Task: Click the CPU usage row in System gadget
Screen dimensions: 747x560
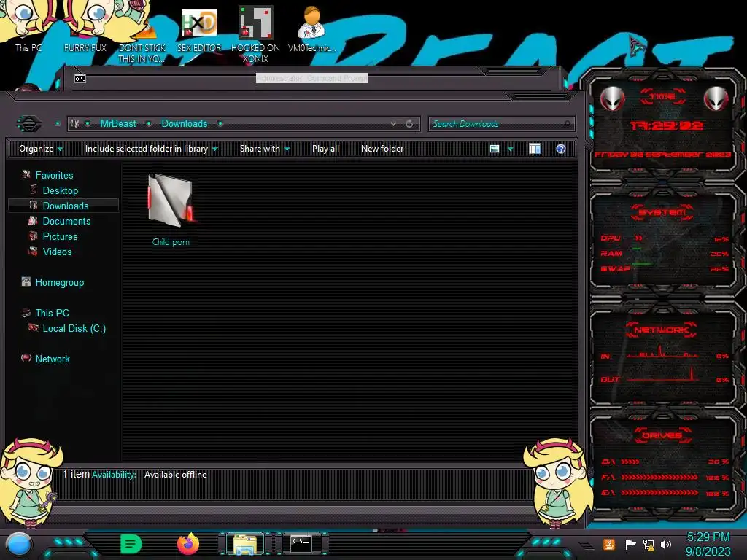Action: tap(664, 238)
